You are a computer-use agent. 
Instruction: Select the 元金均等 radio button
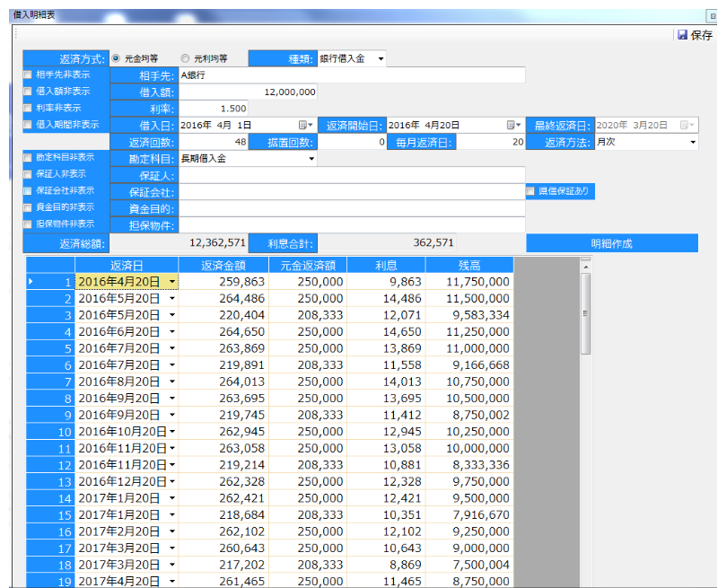116,58
